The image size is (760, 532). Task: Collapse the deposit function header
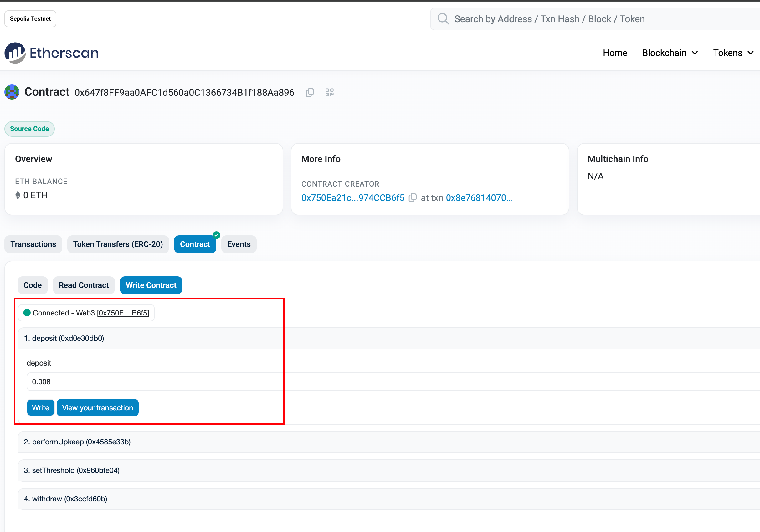[389, 339]
